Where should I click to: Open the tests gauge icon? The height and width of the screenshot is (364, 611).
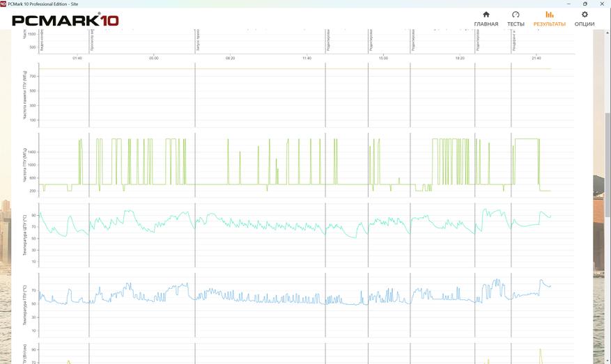[516, 15]
